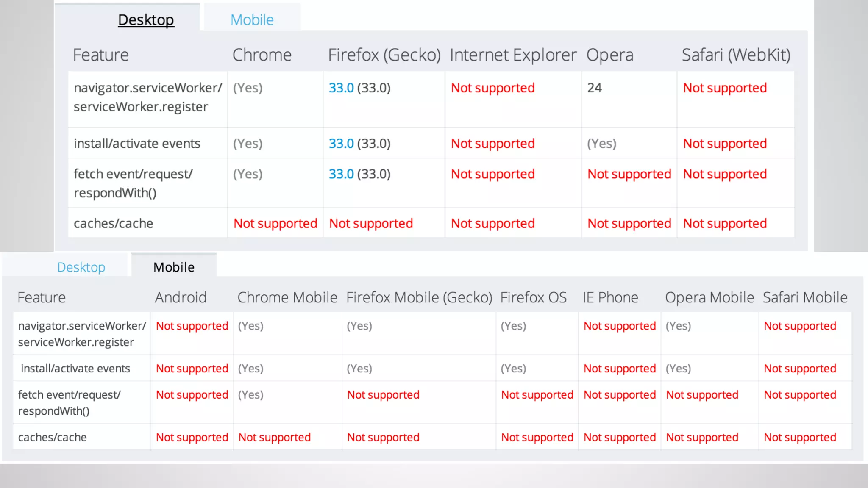Click the Safari Mobile column header
Screen dimensions: 868x488
(x=805, y=298)
